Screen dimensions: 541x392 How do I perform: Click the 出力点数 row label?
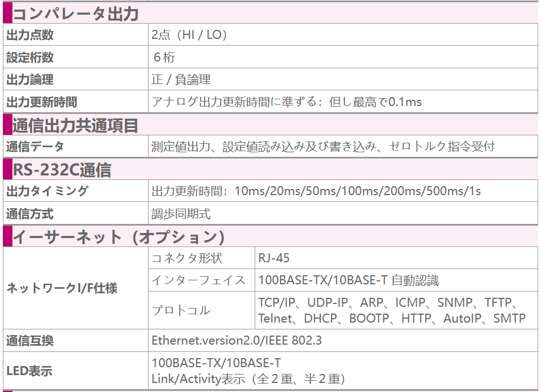click(30, 35)
